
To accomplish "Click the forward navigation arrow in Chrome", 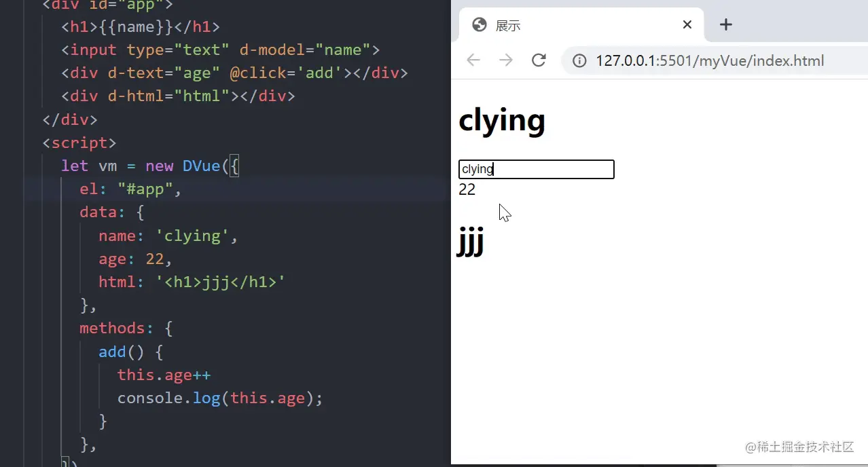I will (x=505, y=60).
